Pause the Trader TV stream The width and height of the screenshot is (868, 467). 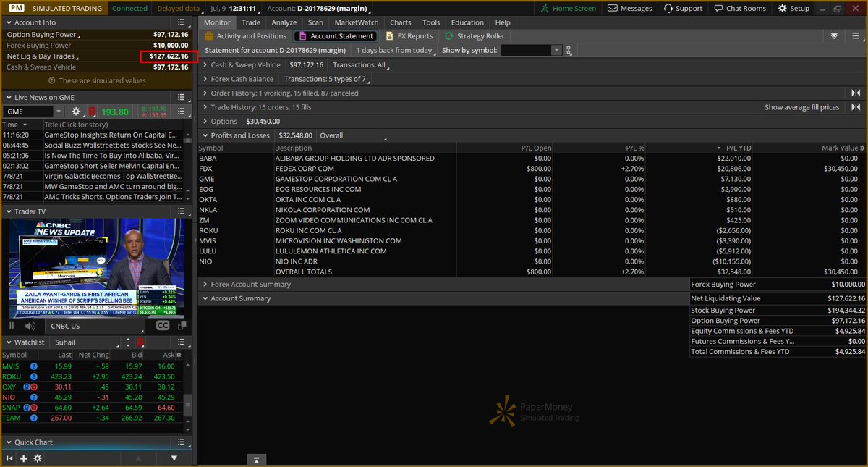click(x=12, y=326)
